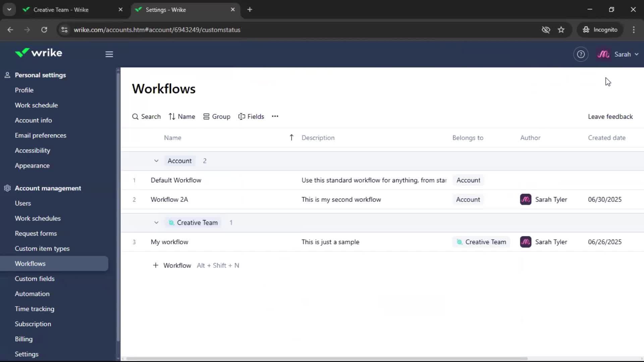
Task: Click the Account group label chip
Action: click(179, 161)
